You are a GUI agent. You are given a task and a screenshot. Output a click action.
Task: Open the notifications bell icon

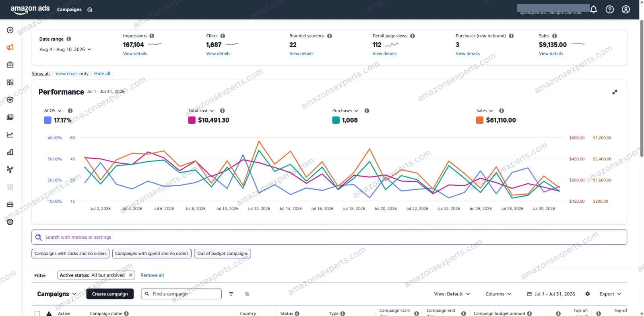click(x=593, y=9)
